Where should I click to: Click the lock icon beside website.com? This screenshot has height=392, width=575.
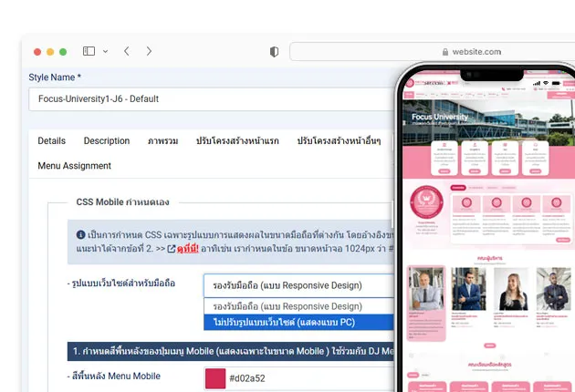tap(445, 52)
